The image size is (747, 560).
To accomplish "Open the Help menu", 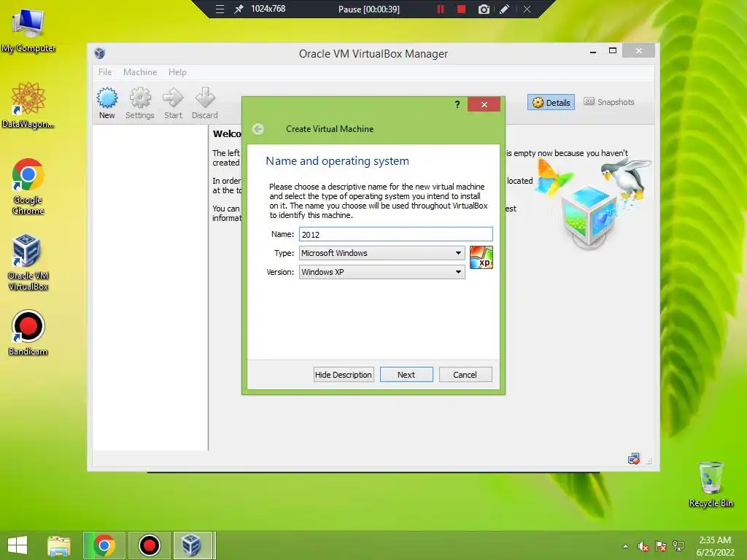I will click(x=177, y=72).
